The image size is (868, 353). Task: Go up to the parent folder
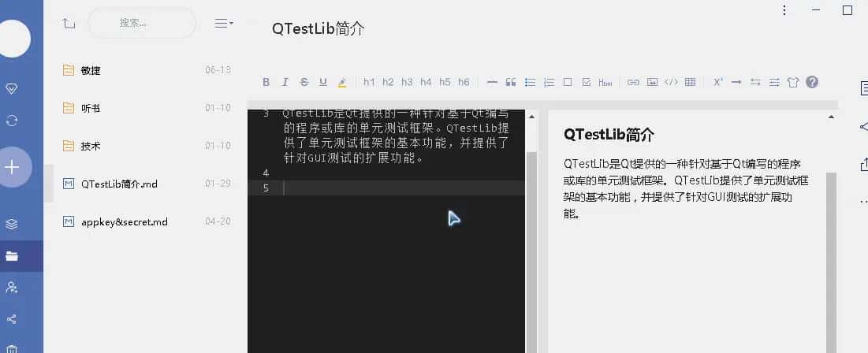[69, 23]
